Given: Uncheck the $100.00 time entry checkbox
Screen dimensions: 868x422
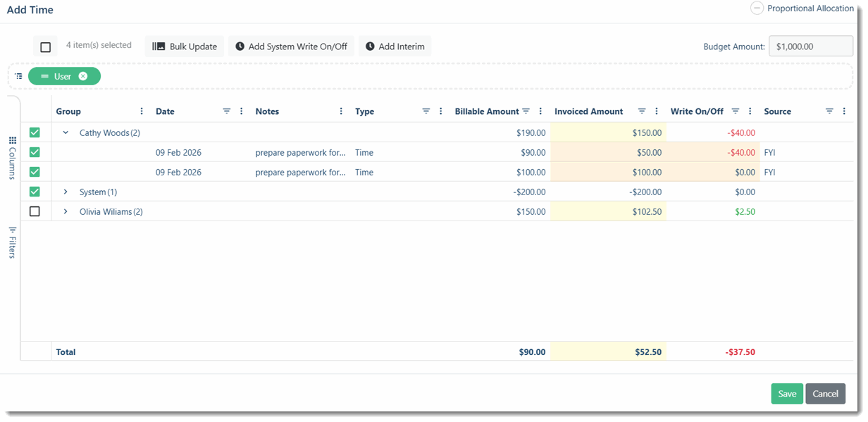Looking at the screenshot, I should 35,172.
